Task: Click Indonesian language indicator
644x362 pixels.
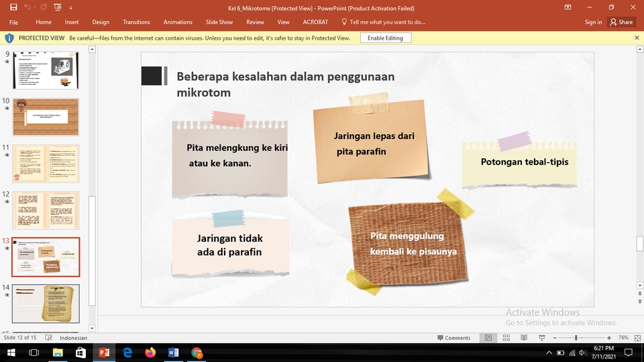Action: click(74, 338)
